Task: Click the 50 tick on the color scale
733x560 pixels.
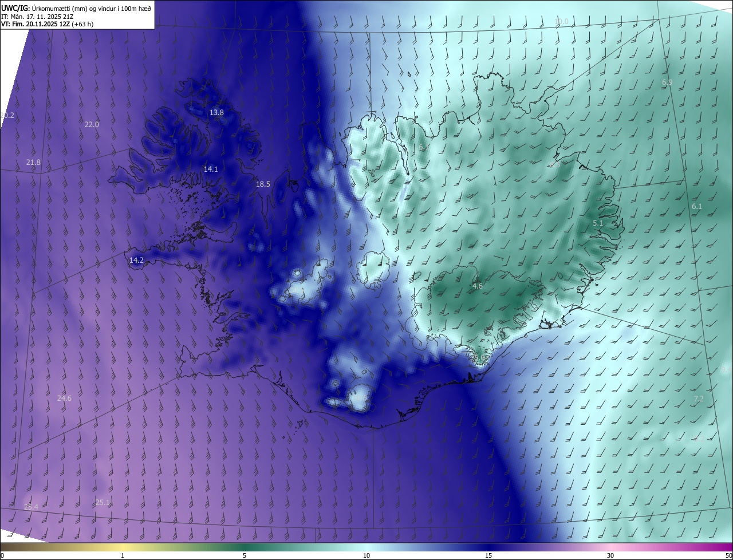Action: 728,555
